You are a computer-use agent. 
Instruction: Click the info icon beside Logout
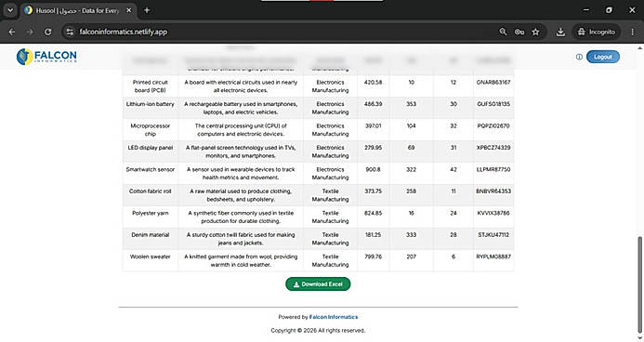coord(579,57)
